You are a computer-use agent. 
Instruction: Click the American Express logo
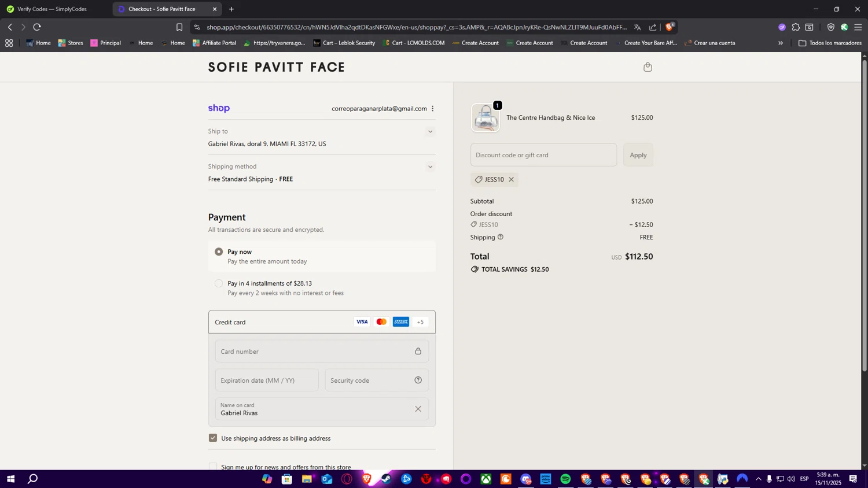pyautogui.click(x=401, y=322)
